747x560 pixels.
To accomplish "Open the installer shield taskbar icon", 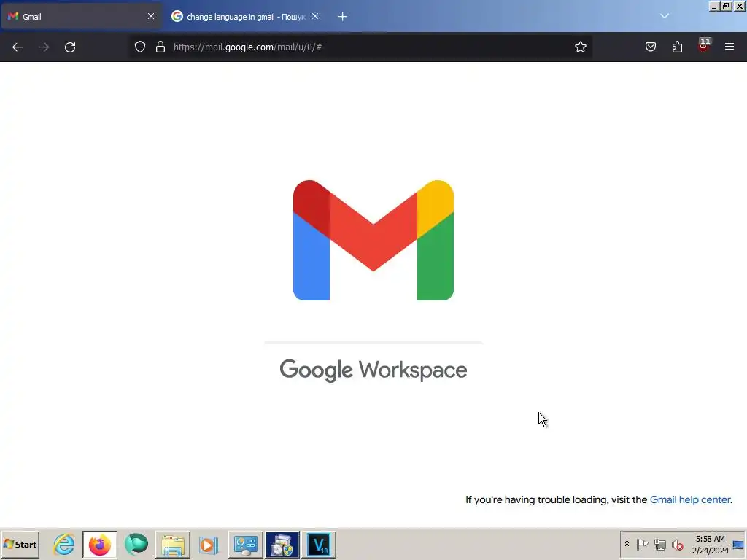I will tap(282, 545).
